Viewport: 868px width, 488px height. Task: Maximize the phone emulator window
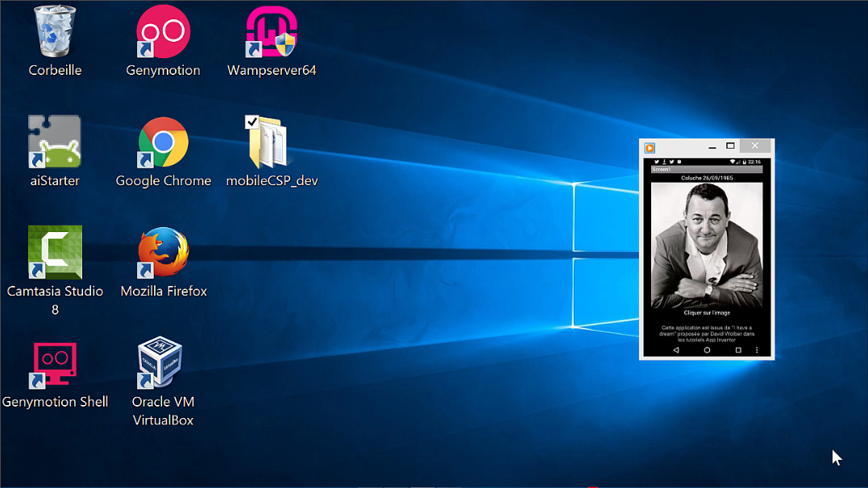coord(730,146)
